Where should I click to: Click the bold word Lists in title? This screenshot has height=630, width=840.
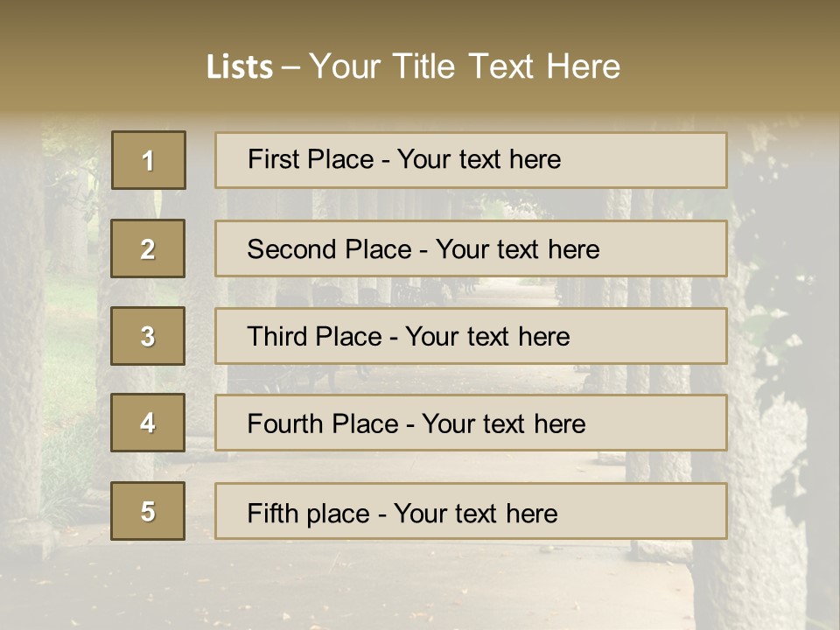[239, 67]
